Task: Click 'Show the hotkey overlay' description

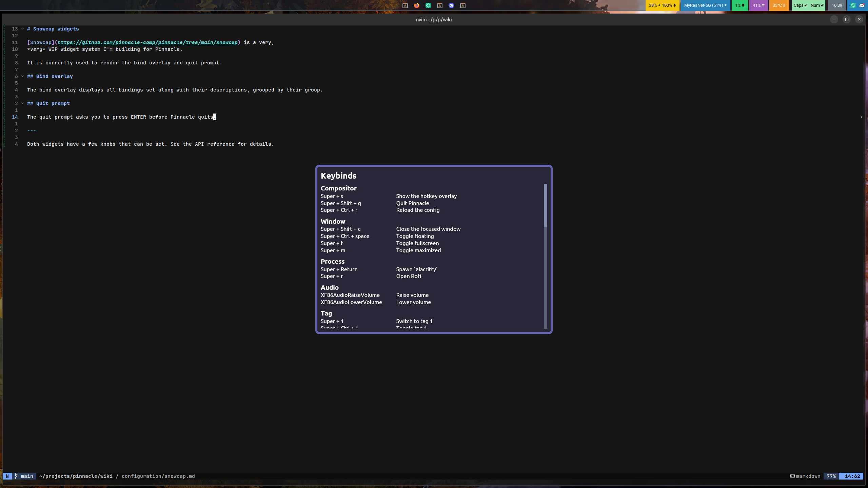Action: 426,196
